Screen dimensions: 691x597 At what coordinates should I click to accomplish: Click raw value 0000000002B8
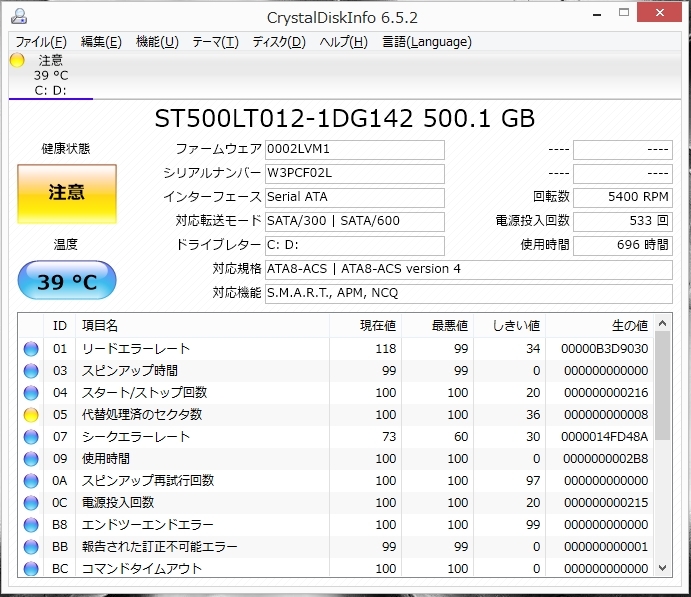606,459
